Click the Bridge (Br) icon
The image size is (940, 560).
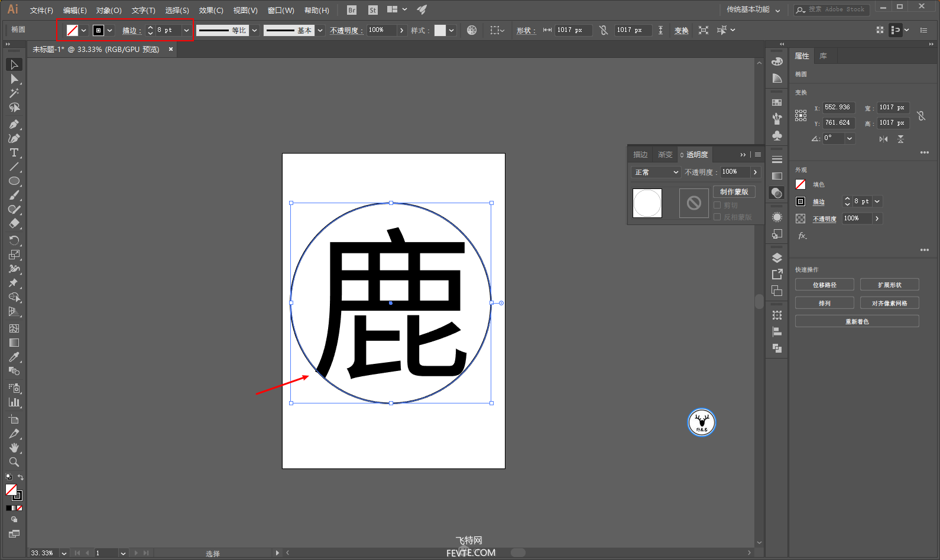(352, 10)
